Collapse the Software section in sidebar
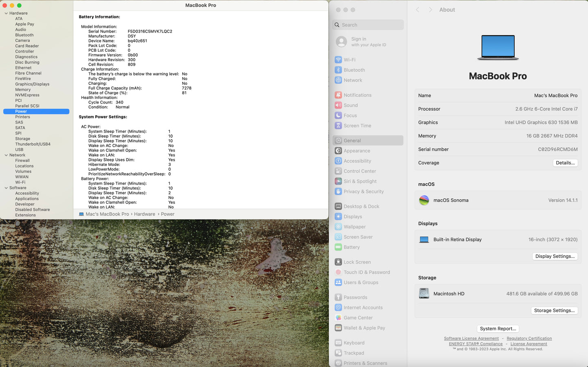588x367 pixels. point(6,188)
